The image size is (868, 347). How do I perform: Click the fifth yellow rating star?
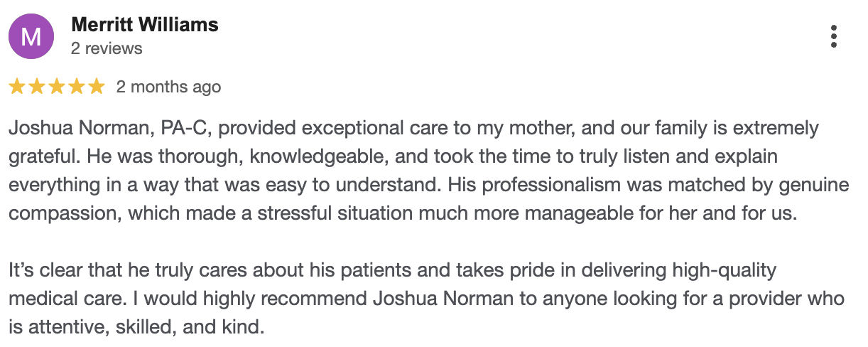pos(97,87)
